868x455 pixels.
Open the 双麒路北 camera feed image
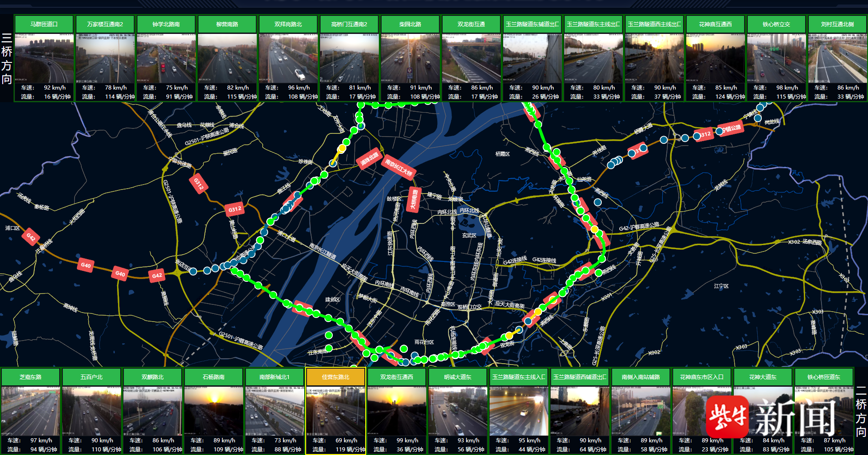tap(152, 411)
